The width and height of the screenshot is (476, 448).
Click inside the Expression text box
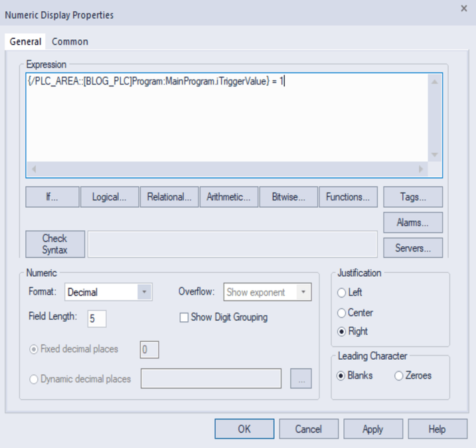pyautogui.click(x=227, y=118)
